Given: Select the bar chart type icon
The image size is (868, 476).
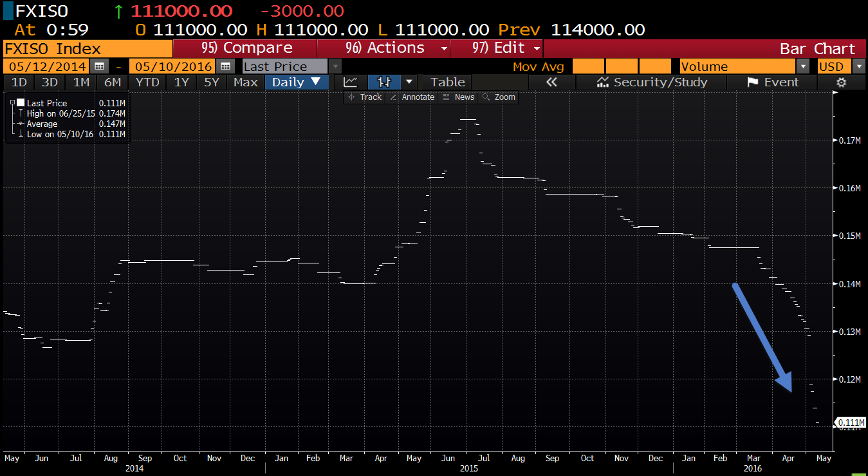Looking at the screenshot, I should click(x=385, y=82).
